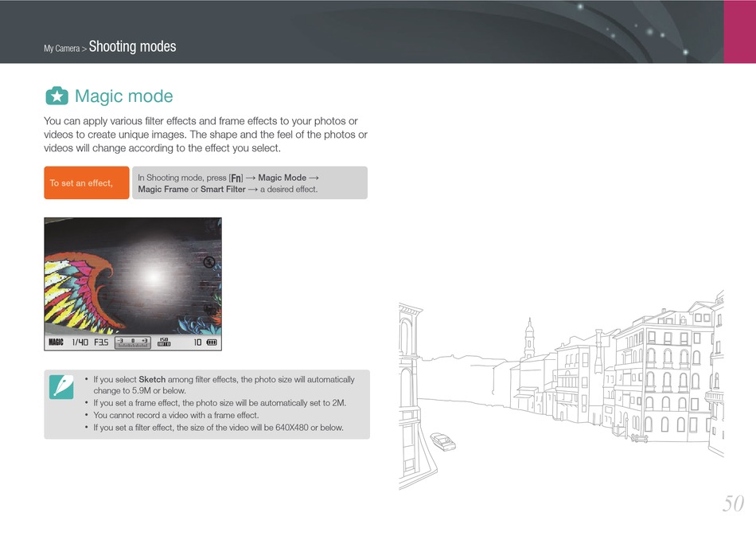This screenshot has width=756, height=536.
Task: Click the canal city line illustration
Action: pos(561,389)
